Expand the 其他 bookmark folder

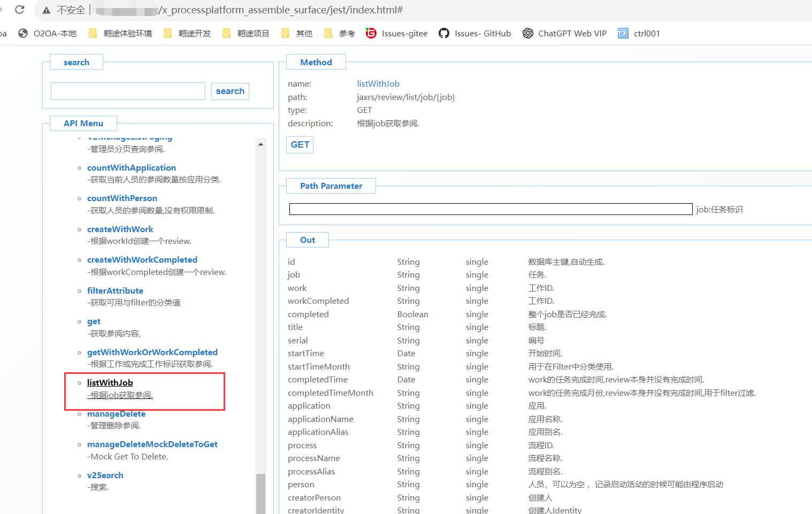(297, 33)
